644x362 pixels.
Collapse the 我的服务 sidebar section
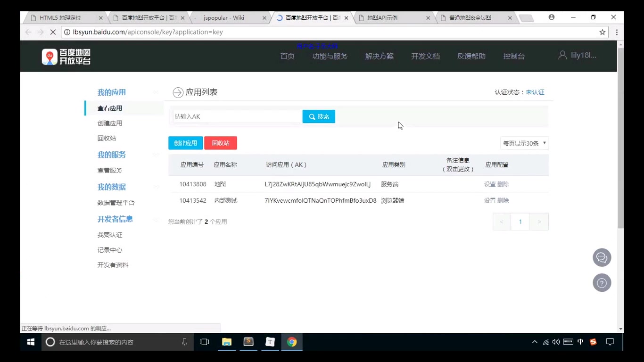156,155
